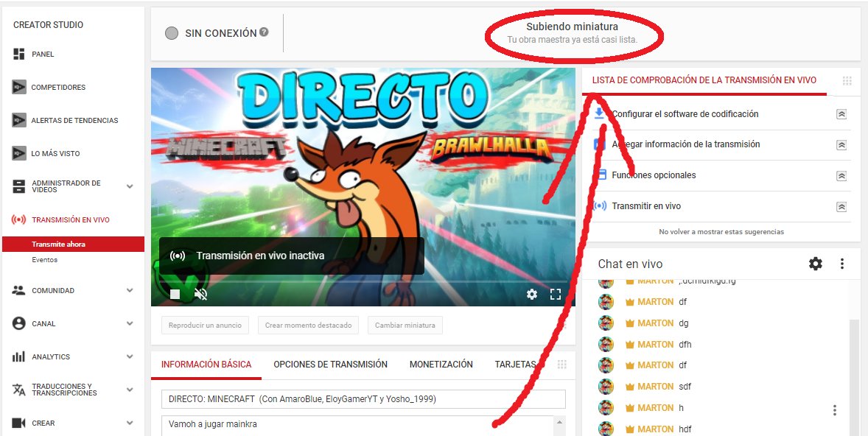
Task: Click the description box scroll up arrow
Action: [x=560, y=422]
